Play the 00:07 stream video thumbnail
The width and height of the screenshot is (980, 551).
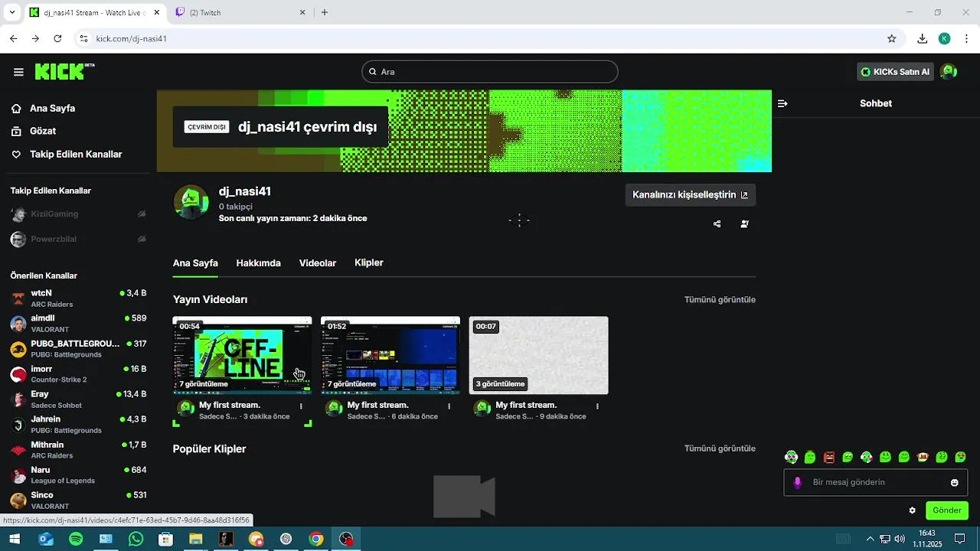(x=538, y=355)
